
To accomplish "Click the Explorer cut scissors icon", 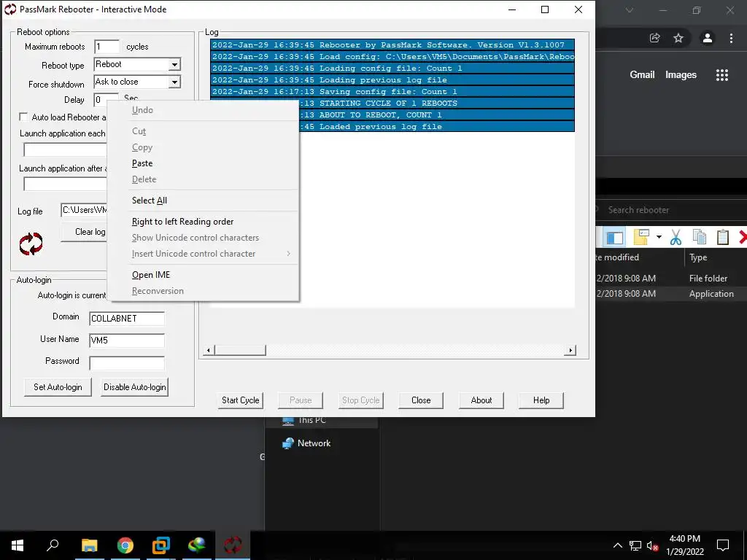I will tap(676, 237).
